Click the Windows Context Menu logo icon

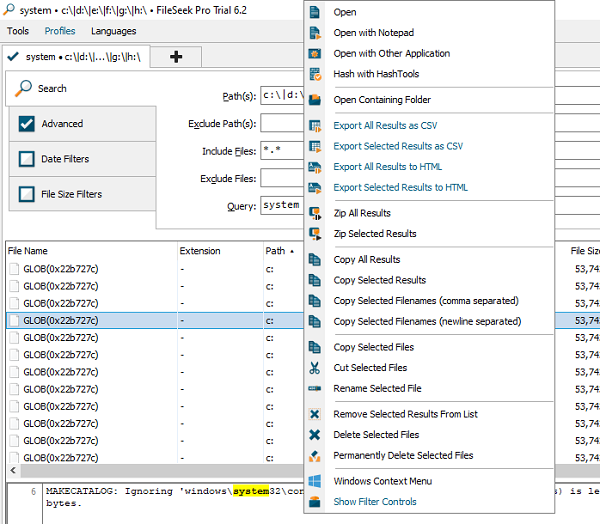pos(315,481)
